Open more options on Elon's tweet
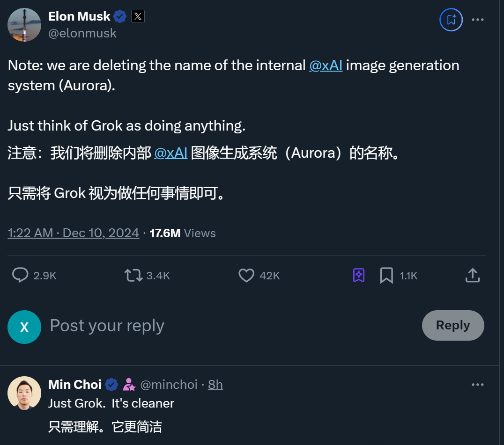The height and width of the screenshot is (445, 504). (477, 20)
